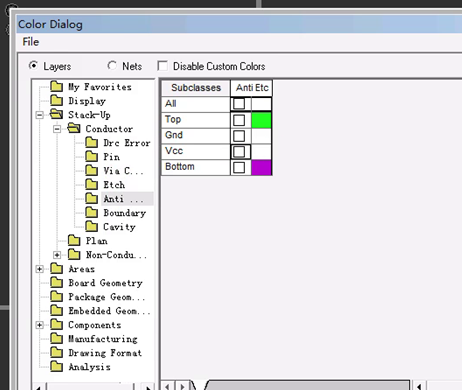Click the Cavity folder icon

pyautogui.click(x=91, y=227)
